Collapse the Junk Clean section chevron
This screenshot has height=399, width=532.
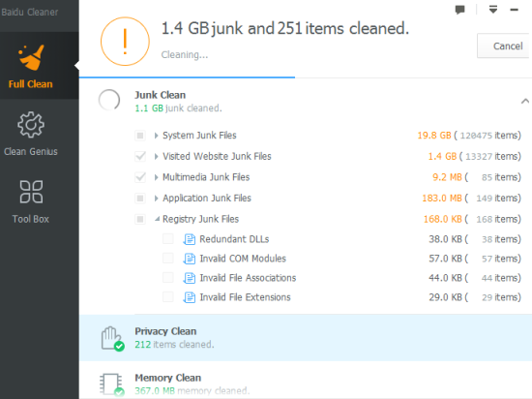click(525, 101)
